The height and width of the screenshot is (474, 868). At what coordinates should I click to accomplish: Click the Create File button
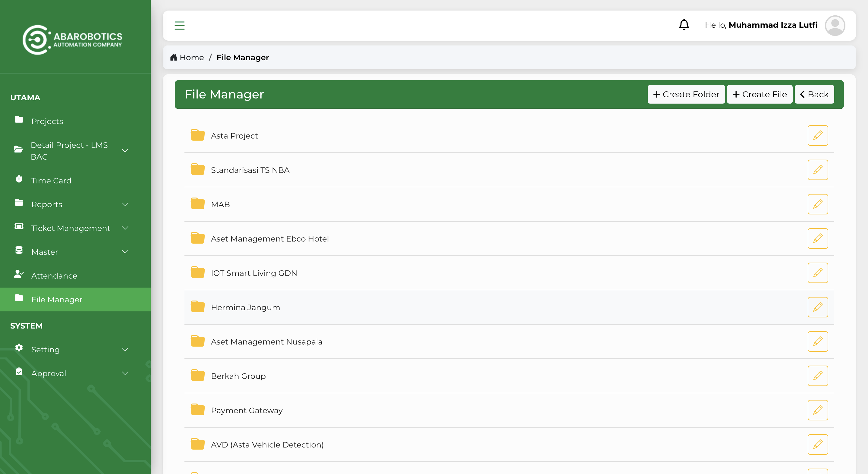759,94
